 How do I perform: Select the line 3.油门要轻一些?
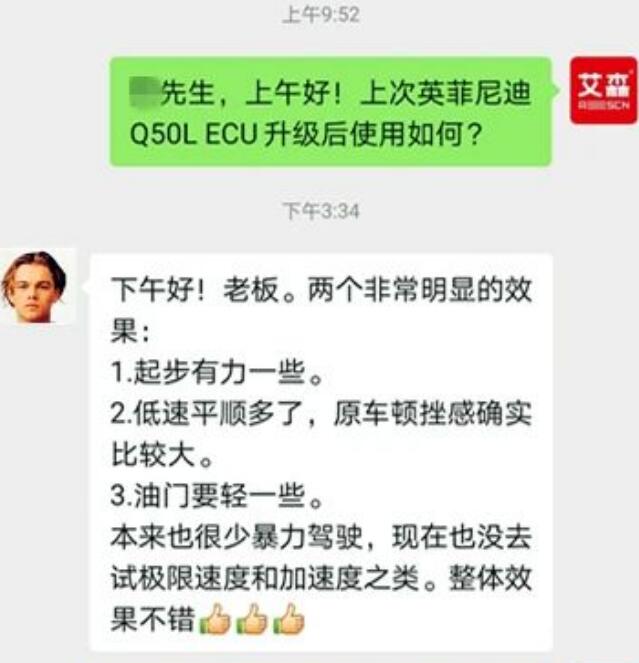(217, 496)
